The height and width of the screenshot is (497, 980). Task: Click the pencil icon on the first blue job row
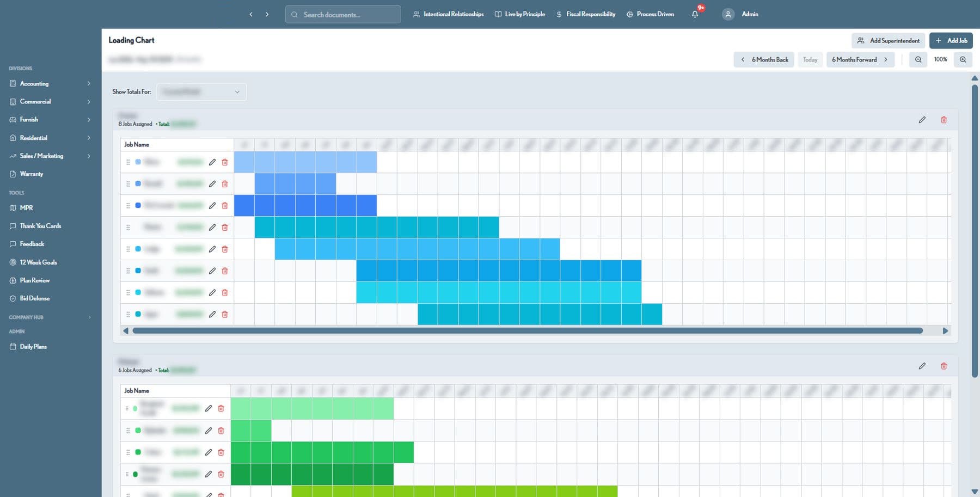tap(212, 162)
